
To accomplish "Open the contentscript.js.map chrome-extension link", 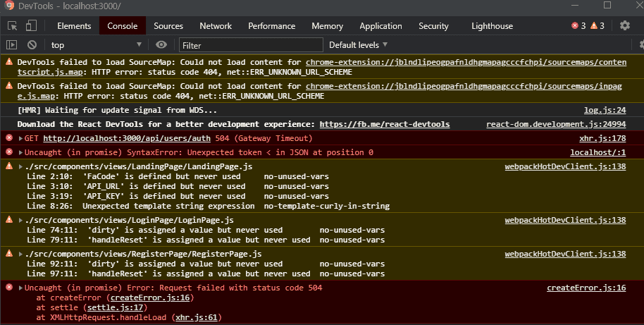I will point(466,63).
